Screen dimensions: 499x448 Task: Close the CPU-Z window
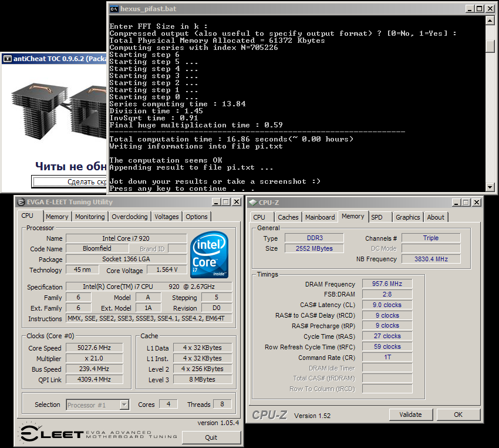point(477,203)
